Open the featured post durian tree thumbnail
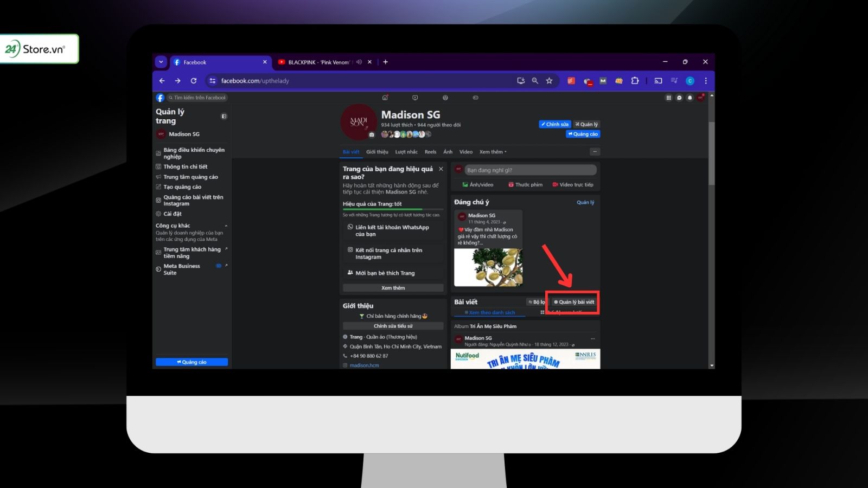 (x=488, y=267)
